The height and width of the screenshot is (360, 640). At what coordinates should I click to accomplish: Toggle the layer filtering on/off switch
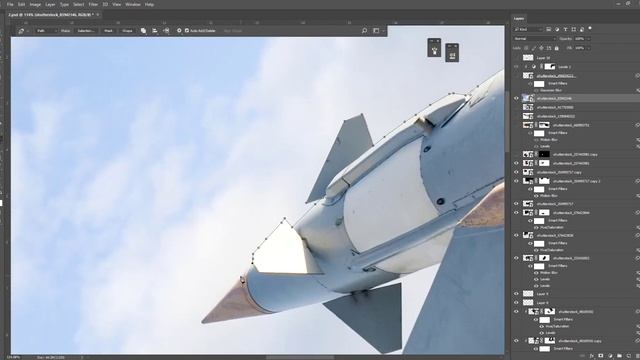click(590, 29)
